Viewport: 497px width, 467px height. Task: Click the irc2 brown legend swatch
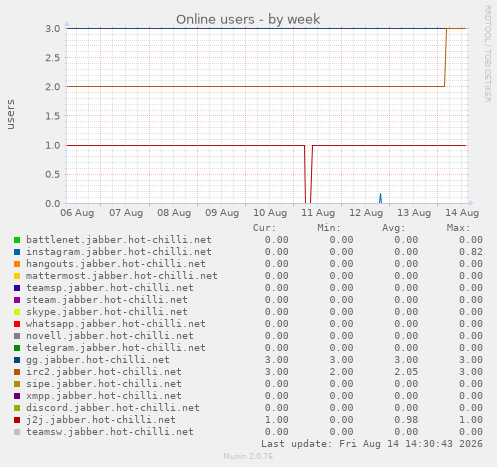pyautogui.click(x=17, y=372)
